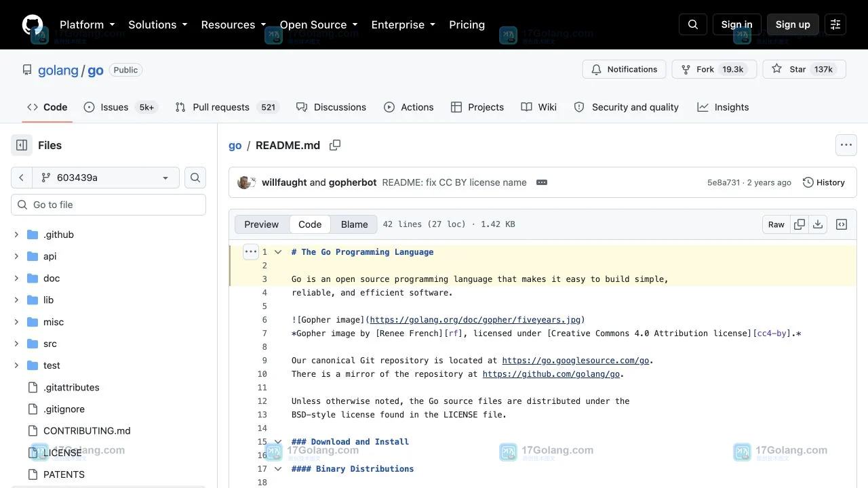Open the Resources menu

point(233,24)
